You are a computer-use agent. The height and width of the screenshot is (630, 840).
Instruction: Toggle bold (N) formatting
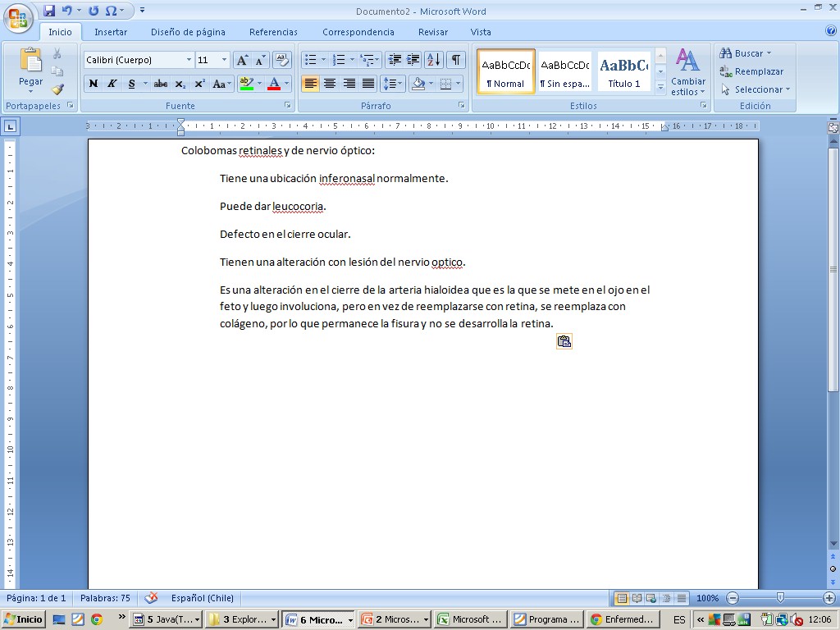click(94, 84)
